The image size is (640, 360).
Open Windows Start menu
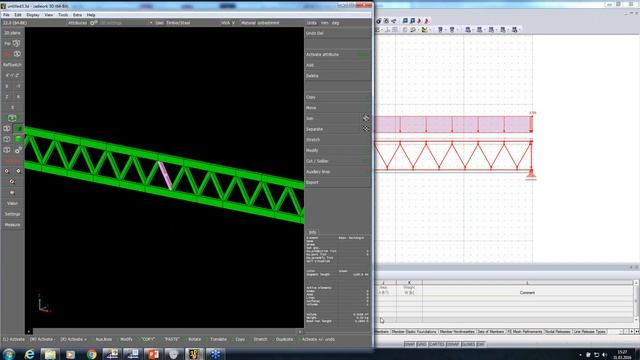tap(9, 354)
